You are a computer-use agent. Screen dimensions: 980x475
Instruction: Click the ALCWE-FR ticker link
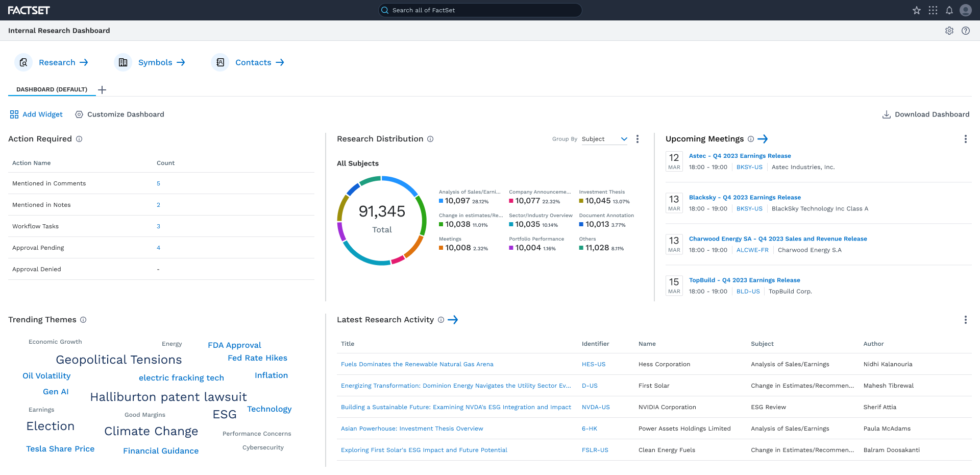click(x=752, y=250)
